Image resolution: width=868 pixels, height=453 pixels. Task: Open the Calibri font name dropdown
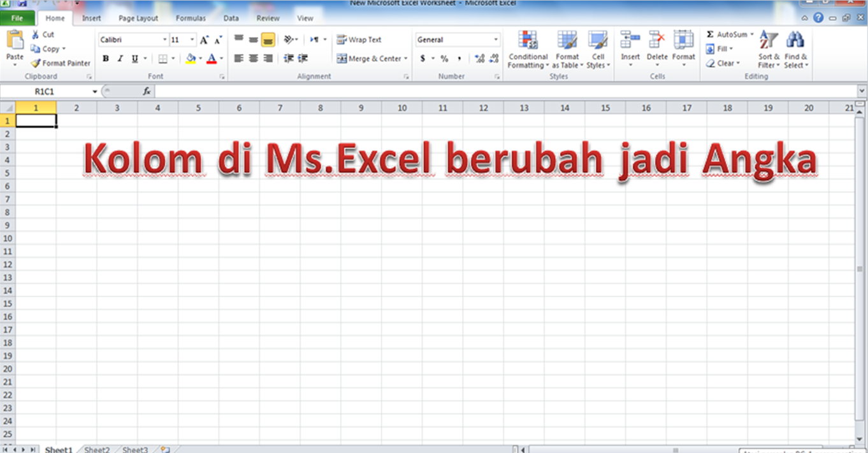pyautogui.click(x=165, y=40)
